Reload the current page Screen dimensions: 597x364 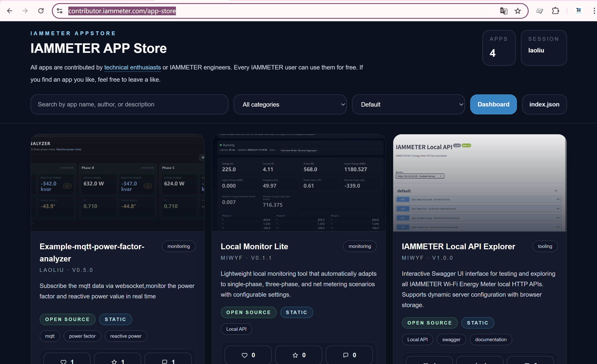(41, 11)
